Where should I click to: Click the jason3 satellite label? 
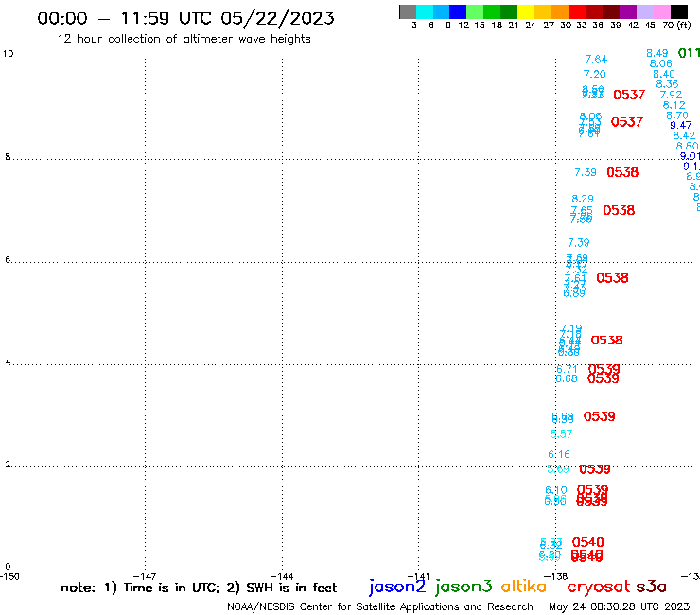tap(464, 587)
